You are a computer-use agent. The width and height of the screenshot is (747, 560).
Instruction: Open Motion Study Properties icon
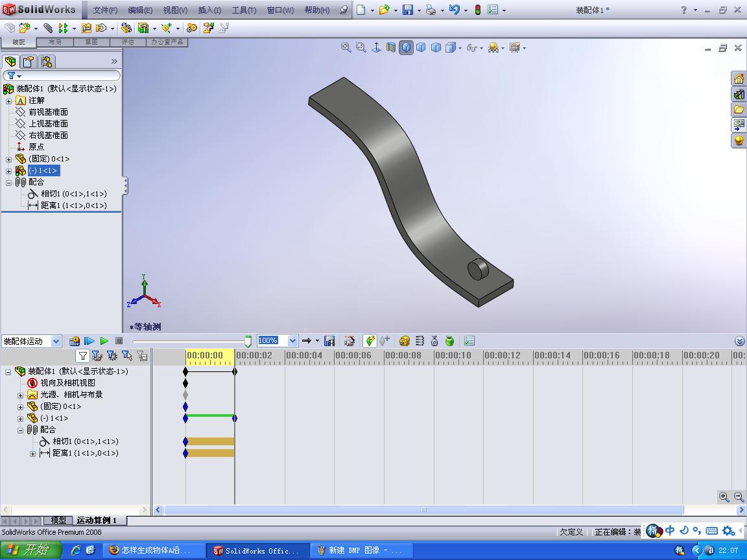point(469,341)
